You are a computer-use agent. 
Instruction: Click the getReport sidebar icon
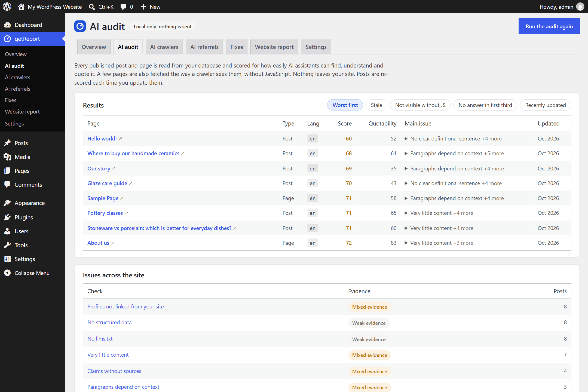click(8, 39)
